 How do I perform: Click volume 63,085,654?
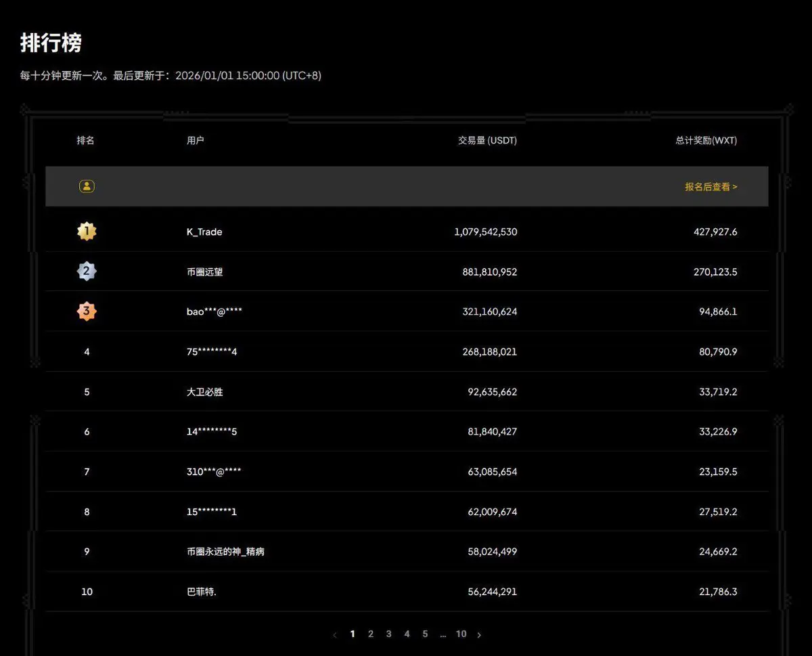click(x=492, y=471)
